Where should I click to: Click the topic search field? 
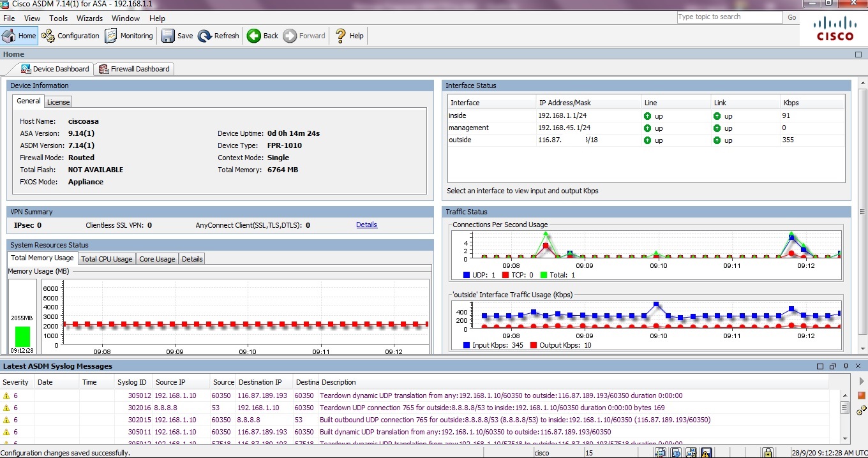tap(730, 17)
